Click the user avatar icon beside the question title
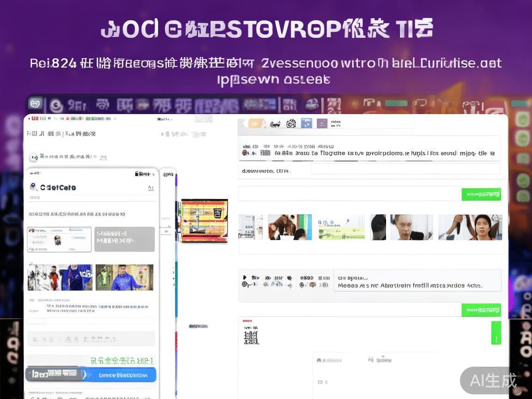Image resolution: width=532 pixels, height=399 pixels. (x=33, y=158)
